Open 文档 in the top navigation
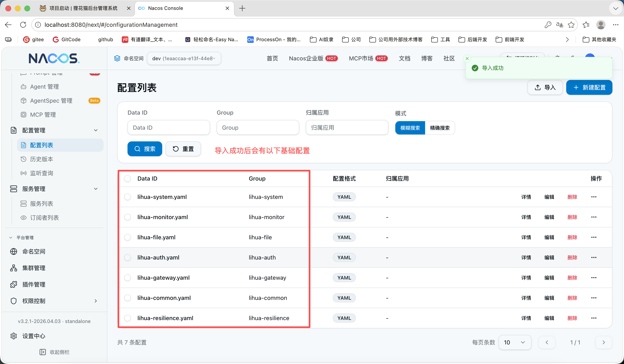The image size is (624, 364). [404, 58]
